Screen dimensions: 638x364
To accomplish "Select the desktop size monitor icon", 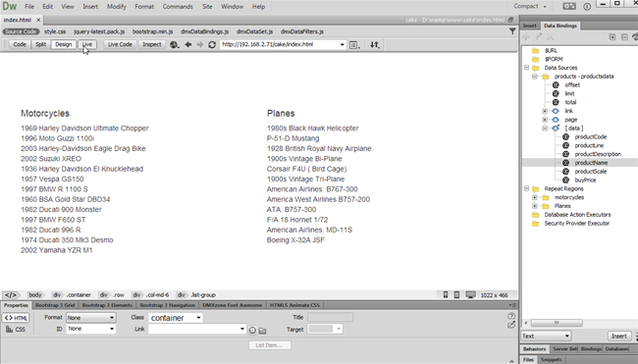I will (x=471, y=295).
